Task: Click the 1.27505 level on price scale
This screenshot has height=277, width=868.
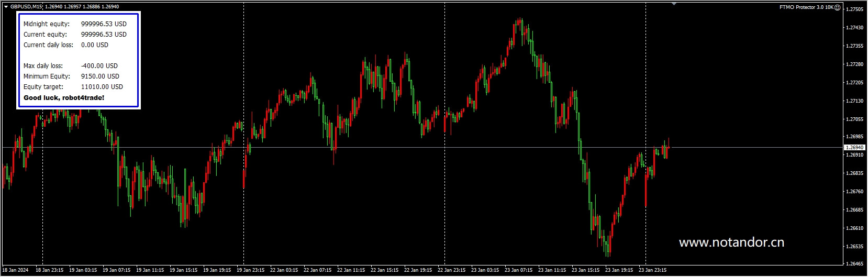Action: coord(855,9)
